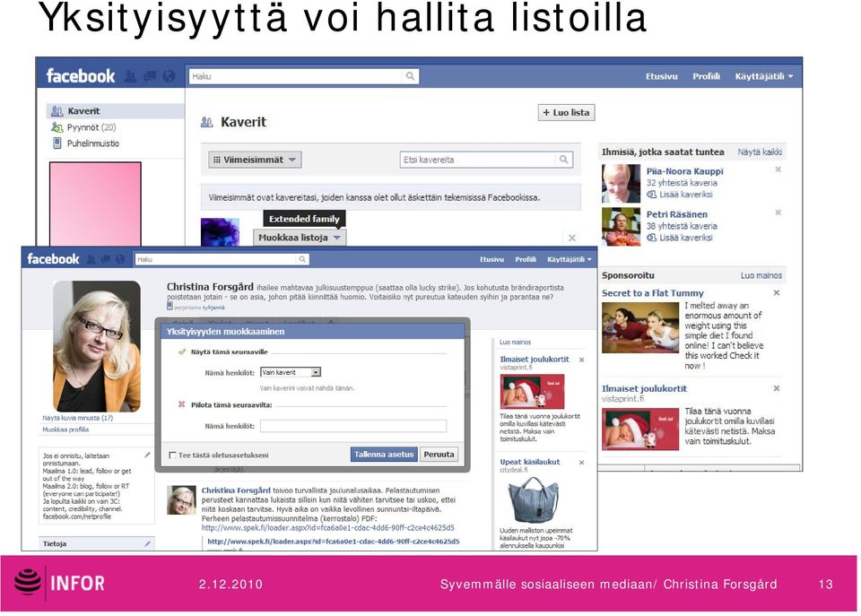The image size is (861, 616).
Task: Click Puhelinmuistio phonebook icon
Action: (57, 143)
